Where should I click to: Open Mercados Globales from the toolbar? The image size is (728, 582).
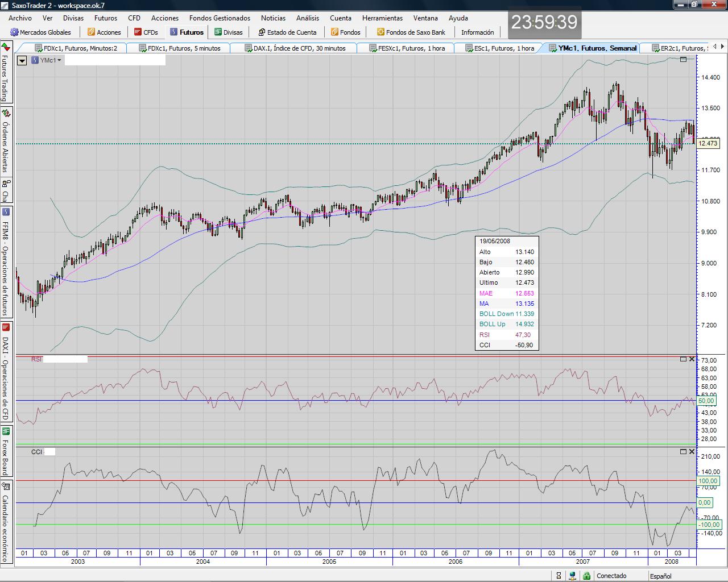point(40,32)
